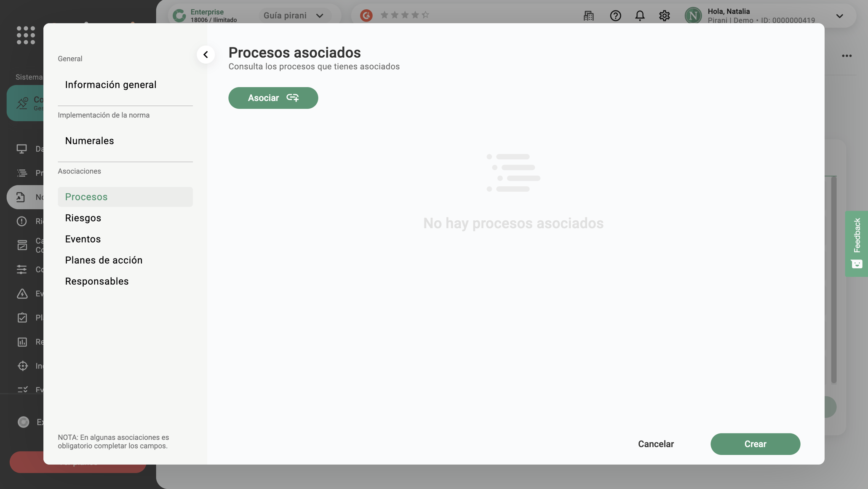Click the Asociar button
Viewport: 868px width, 489px height.
[273, 98]
